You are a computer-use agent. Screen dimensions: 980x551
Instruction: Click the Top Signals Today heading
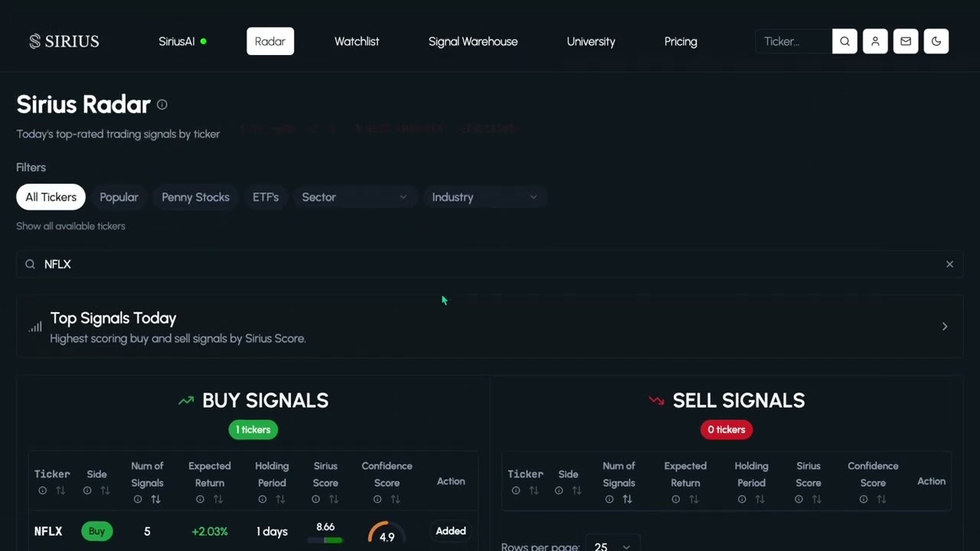[x=113, y=318]
